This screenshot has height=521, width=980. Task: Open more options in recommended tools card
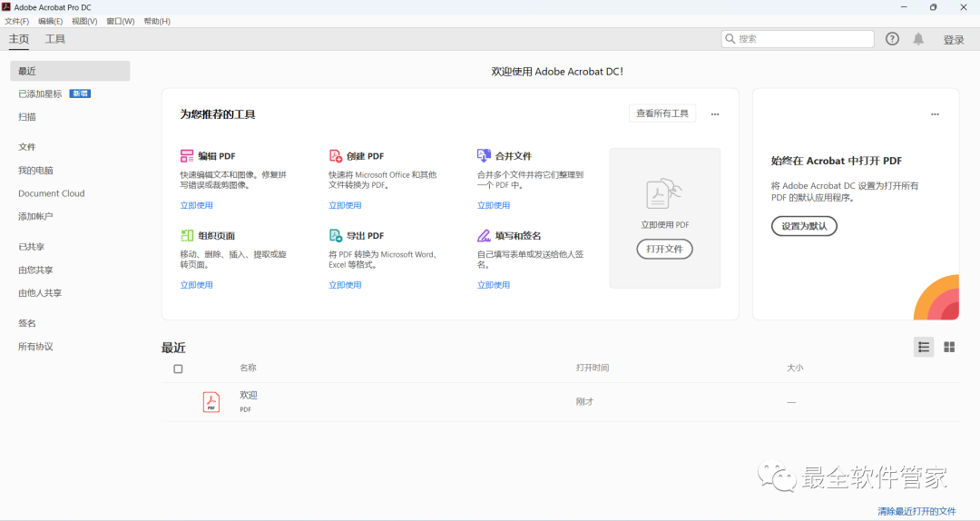(715, 114)
